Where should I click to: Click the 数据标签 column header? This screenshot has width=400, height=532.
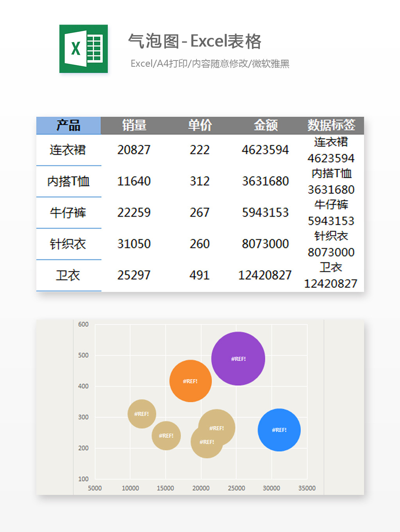331,125
